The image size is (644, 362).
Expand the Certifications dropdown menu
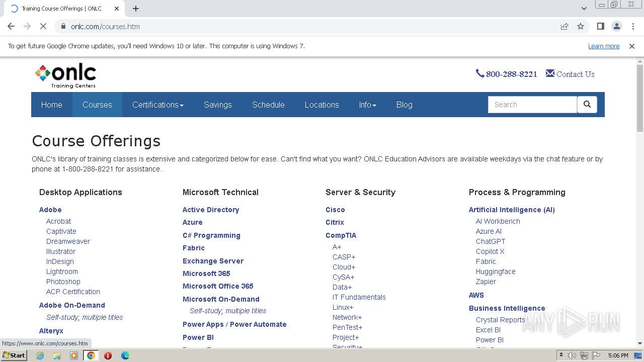(157, 105)
